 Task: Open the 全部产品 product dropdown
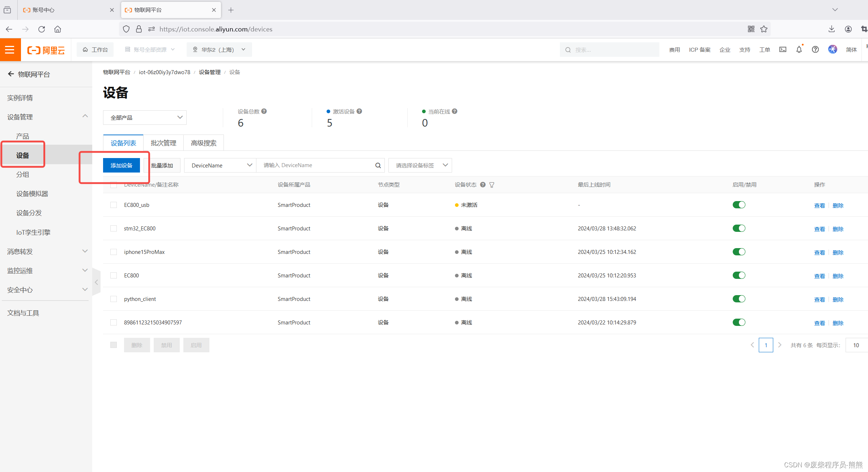pos(145,118)
